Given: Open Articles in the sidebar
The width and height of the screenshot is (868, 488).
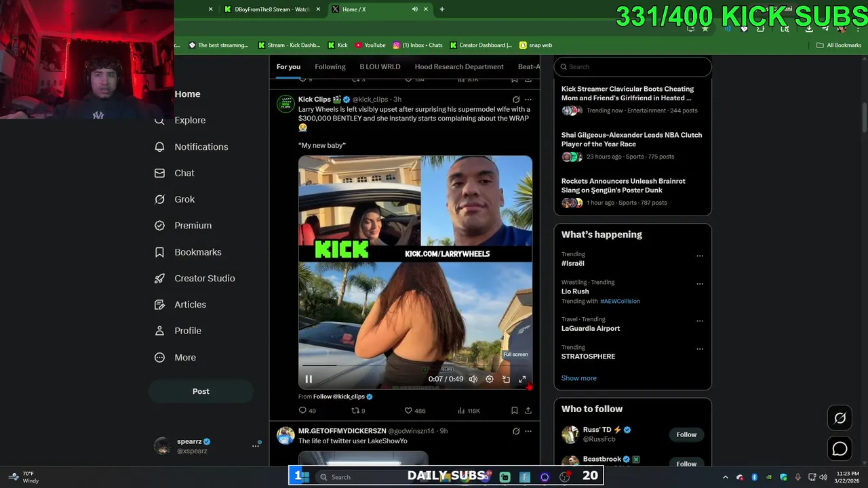Looking at the screenshot, I should 180,304.
